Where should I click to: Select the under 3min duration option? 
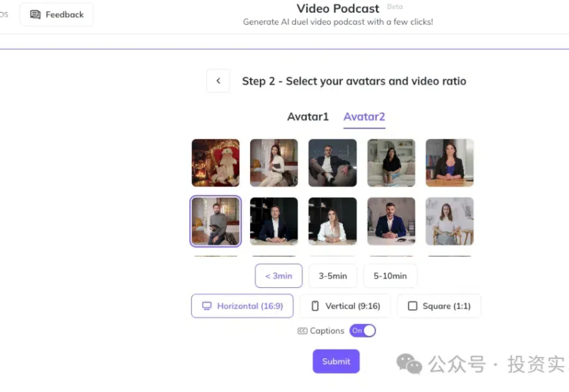(x=279, y=276)
